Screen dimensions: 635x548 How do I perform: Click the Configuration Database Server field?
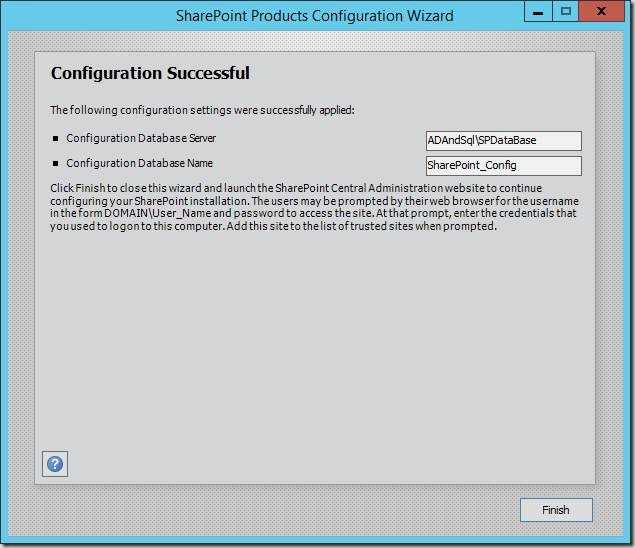pyautogui.click(x=503, y=141)
